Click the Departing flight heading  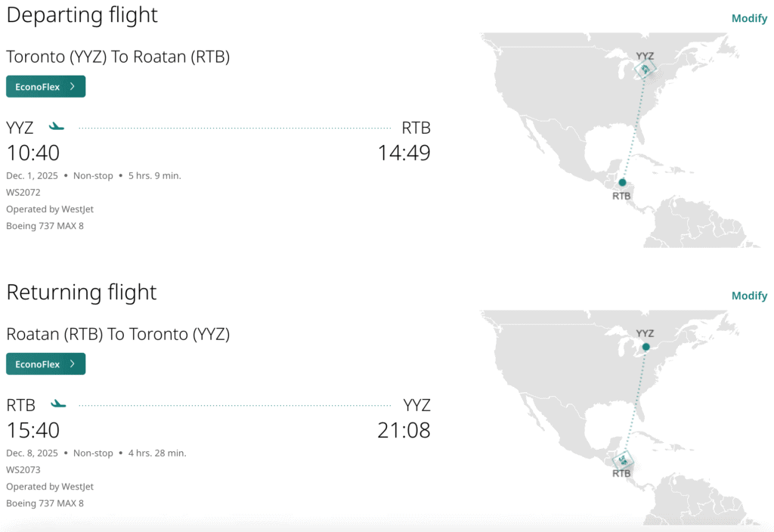pyautogui.click(x=82, y=15)
